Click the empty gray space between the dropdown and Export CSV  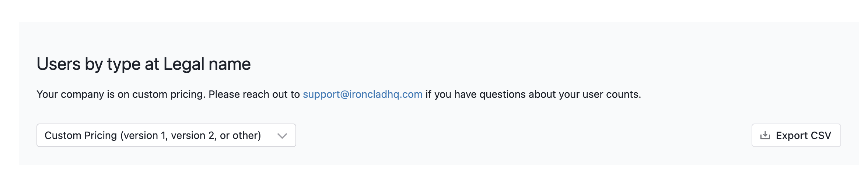pyautogui.click(x=523, y=135)
